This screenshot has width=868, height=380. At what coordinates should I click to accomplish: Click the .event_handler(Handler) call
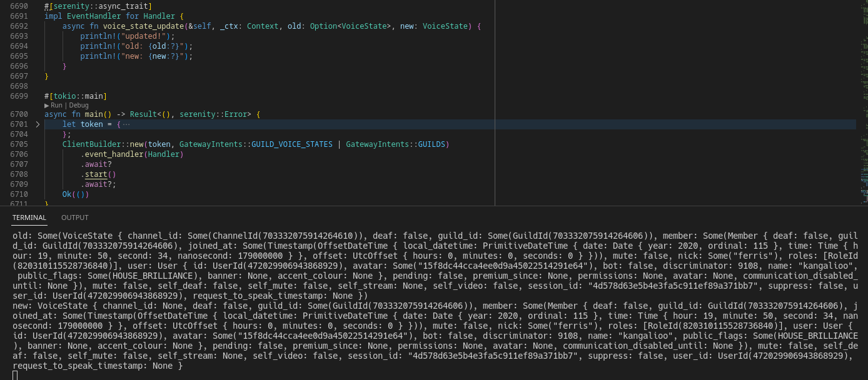tap(132, 154)
